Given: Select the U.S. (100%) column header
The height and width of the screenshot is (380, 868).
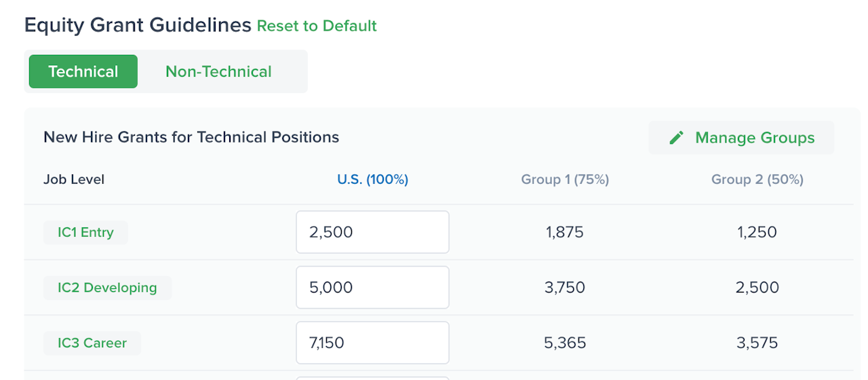Looking at the screenshot, I should click(x=372, y=180).
